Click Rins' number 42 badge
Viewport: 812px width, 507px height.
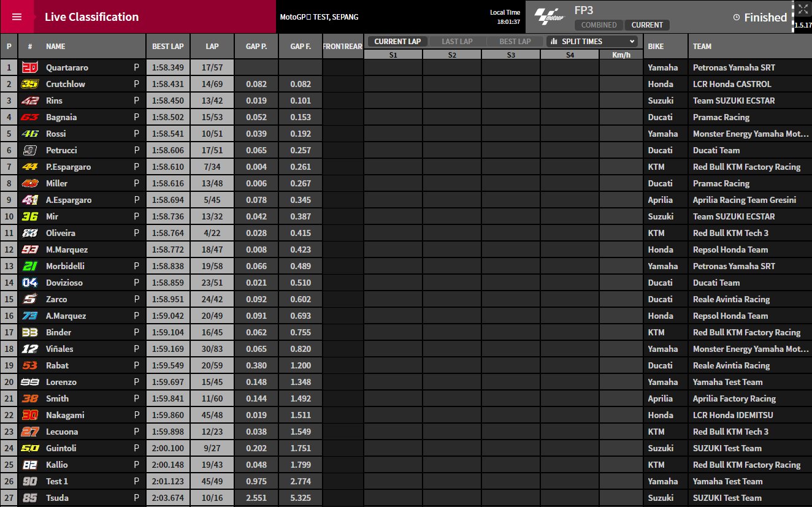point(29,101)
